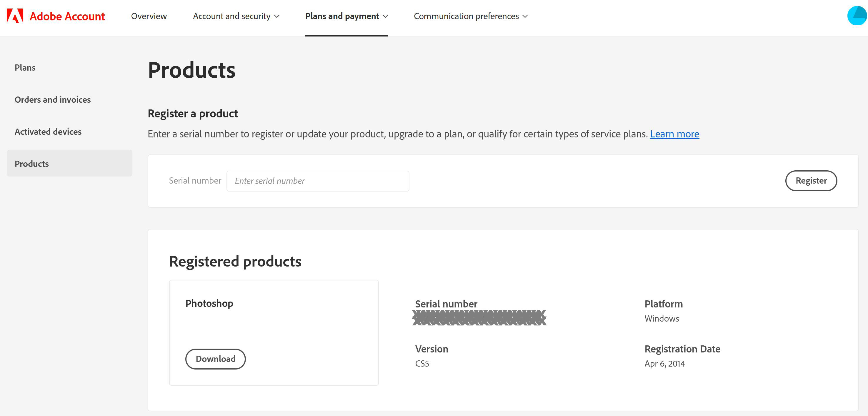
Task: Open Plans in the sidebar
Action: pyautogui.click(x=25, y=67)
